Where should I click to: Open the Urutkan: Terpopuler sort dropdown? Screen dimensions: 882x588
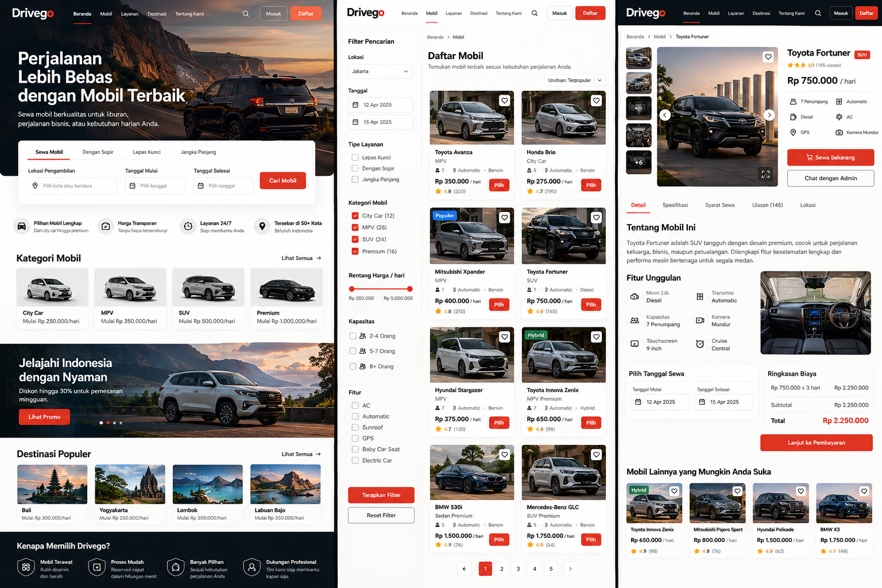click(x=575, y=80)
